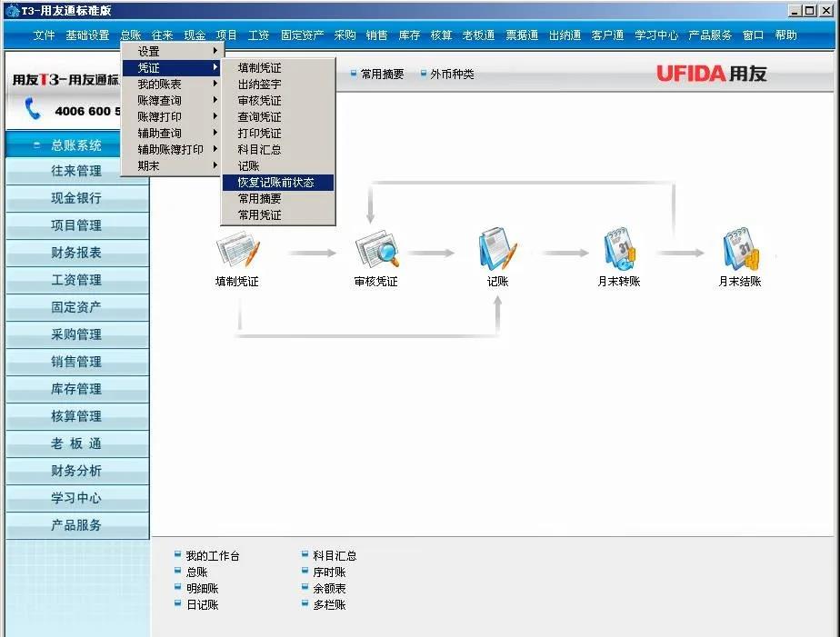The image size is (840, 637).
Task: Open the 帮助 menu
Action: [x=785, y=35]
